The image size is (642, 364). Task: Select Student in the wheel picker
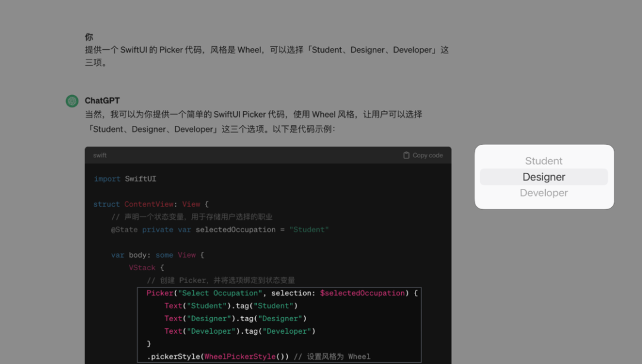coord(544,161)
